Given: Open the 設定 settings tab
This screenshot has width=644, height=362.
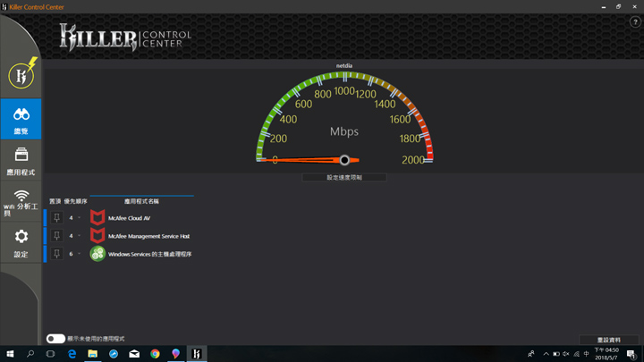Looking at the screenshot, I should tap(21, 243).
